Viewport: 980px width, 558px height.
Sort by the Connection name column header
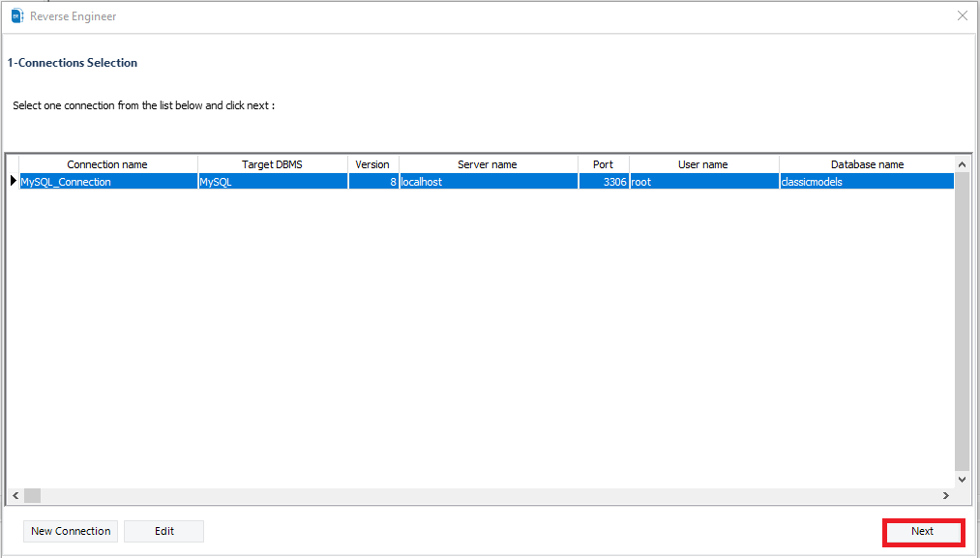click(x=106, y=163)
